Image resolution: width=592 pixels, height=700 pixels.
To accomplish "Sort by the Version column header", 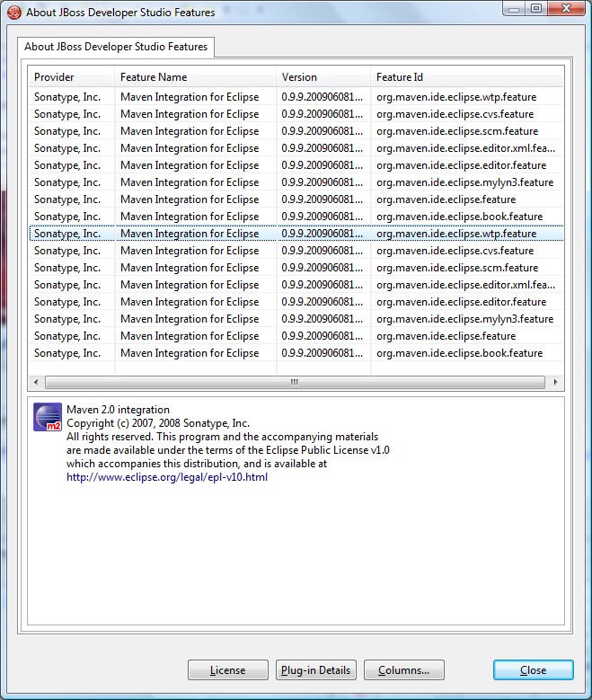I will [x=323, y=77].
